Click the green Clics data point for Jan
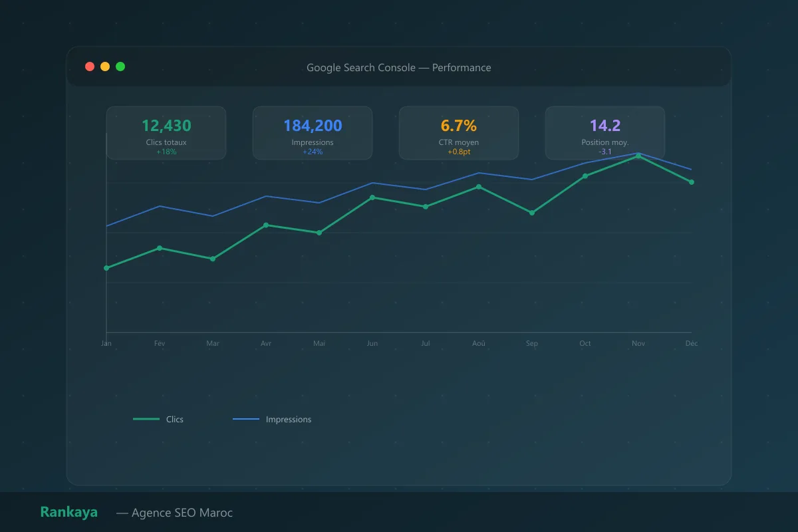Image resolution: width=798 pixels, height=532 pixels. [106, 268]
